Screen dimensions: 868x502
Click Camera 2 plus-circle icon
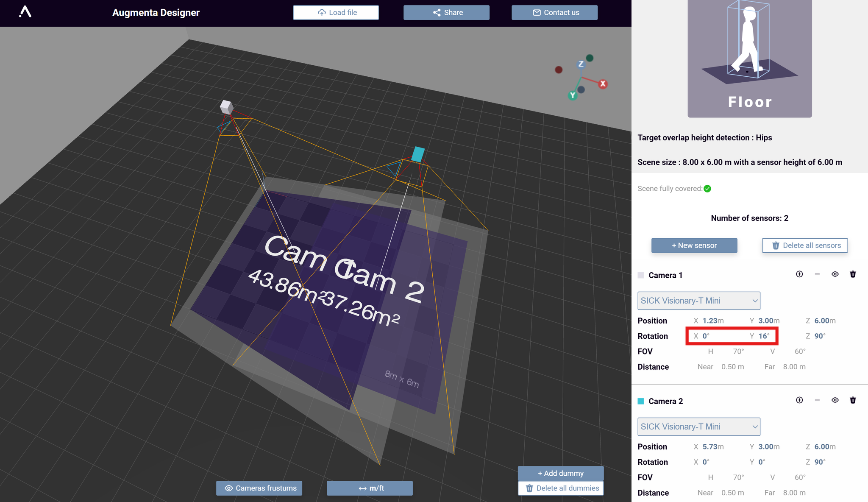799,400
